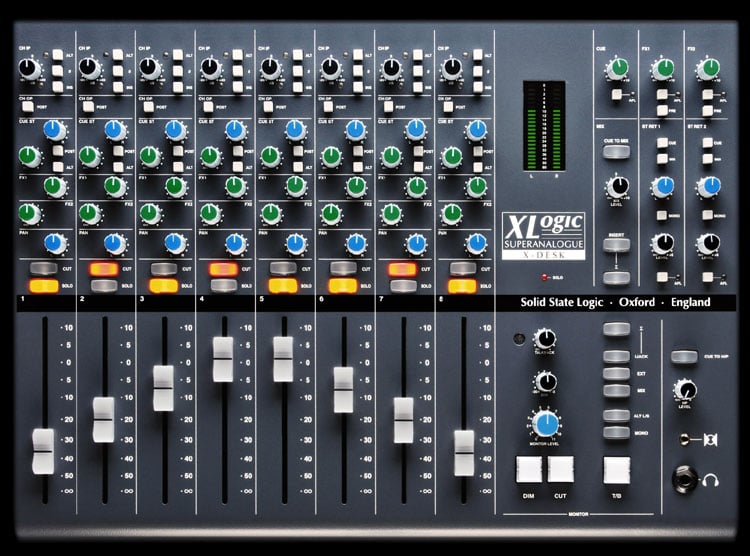Click the iJack mini input socket
This screenshot has width=750, height=556.
coord(685,438)
